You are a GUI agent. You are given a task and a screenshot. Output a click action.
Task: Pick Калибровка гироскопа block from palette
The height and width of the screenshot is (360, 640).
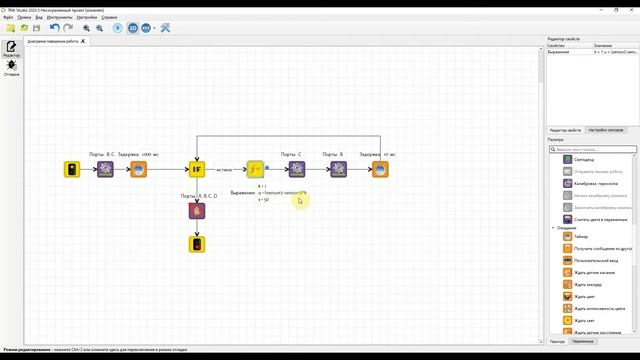coord(591,184)
